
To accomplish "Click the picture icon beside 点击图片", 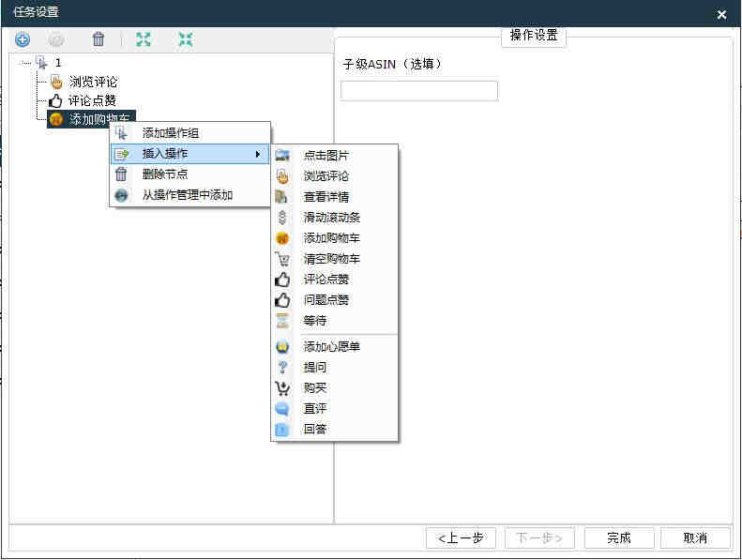I will (x=282, y=155).
